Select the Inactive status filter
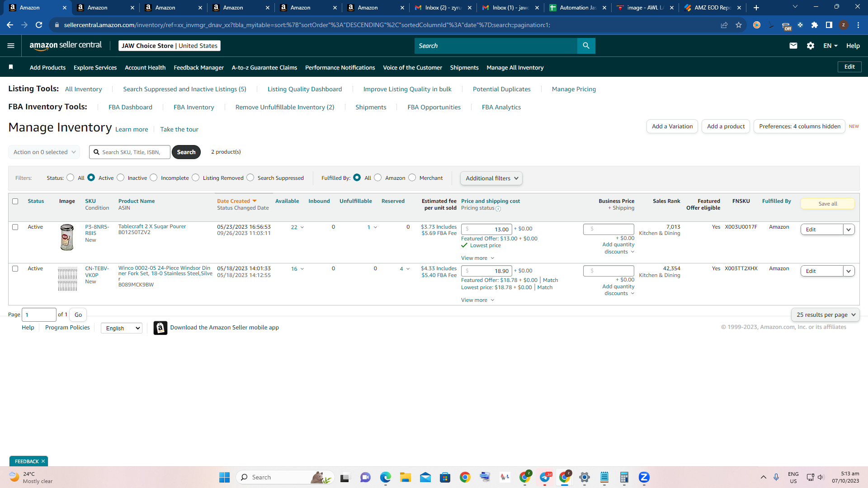This screenshot has height=488, width=868. pos(121,178)
